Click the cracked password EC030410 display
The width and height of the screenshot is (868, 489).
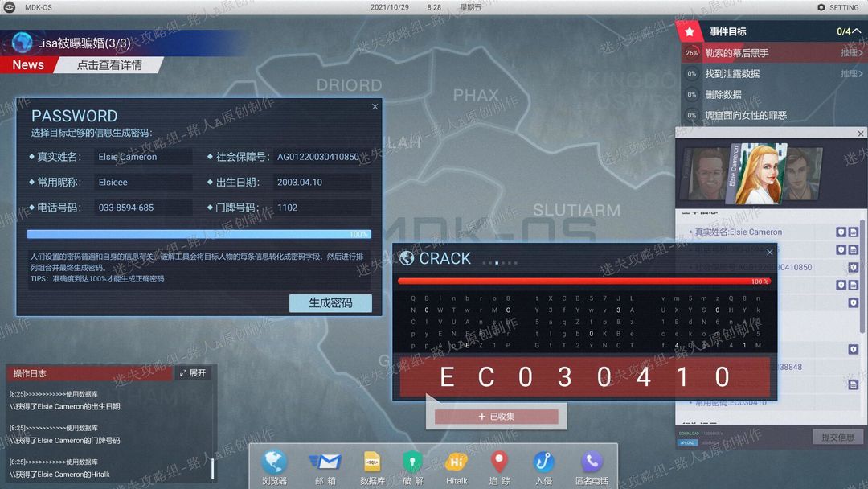tap(584, 377)
